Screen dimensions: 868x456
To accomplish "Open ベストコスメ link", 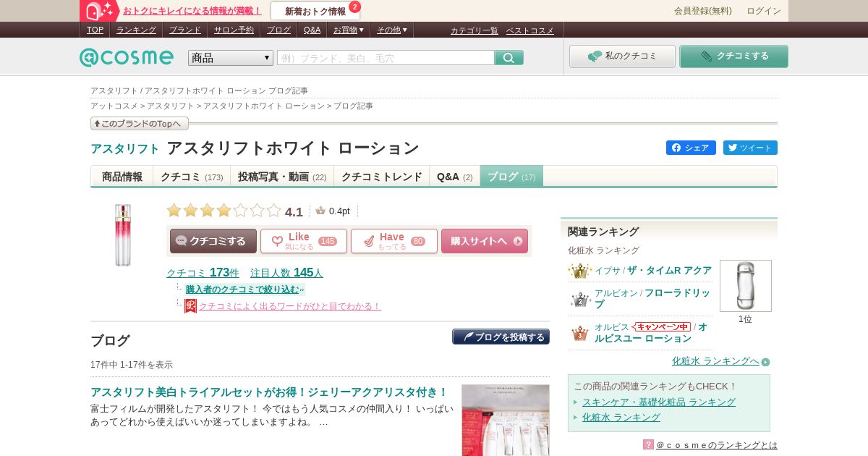I will tap(529, 30).
